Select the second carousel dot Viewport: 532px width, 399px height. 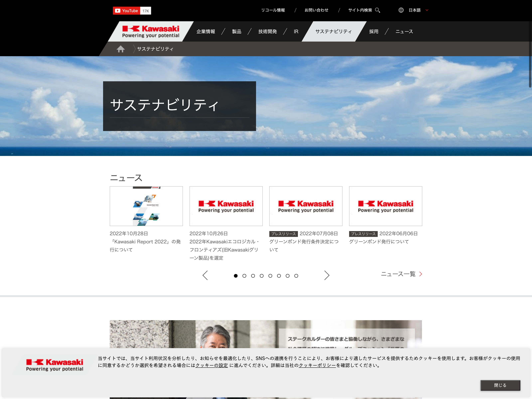(244, 276)
